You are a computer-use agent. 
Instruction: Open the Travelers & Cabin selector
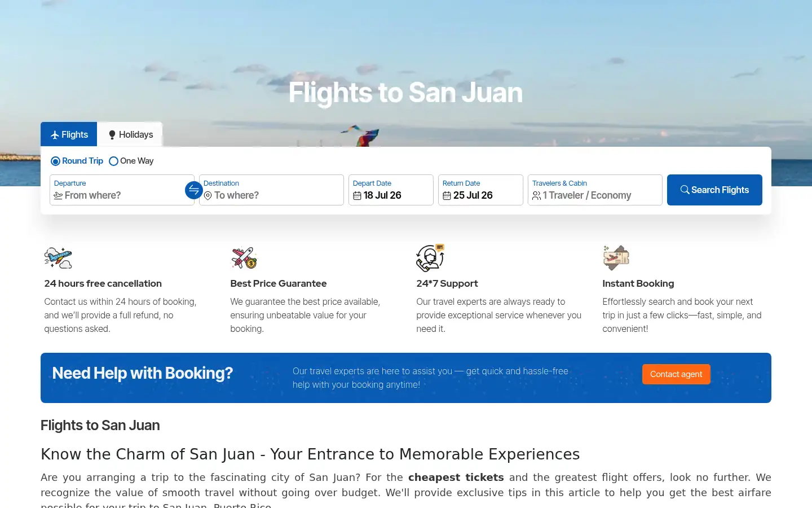click(595, 190)
